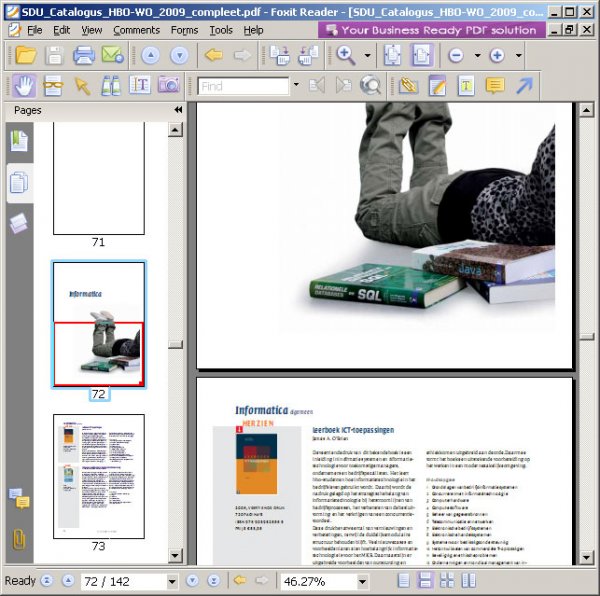Open the Tools menu
The height and width of the screenshot is (596, 600).
coord(221,30)
